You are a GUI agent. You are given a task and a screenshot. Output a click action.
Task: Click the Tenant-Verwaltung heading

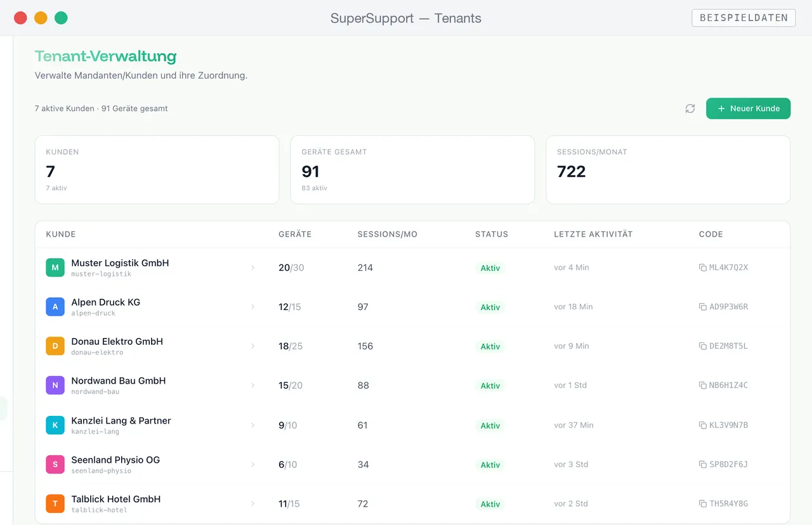coord(105,56)
